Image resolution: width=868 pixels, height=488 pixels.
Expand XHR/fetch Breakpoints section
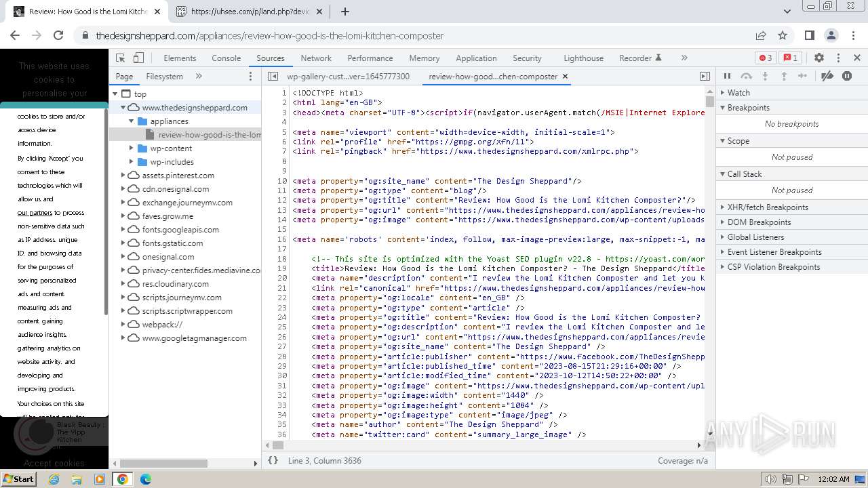coord(791,207)
